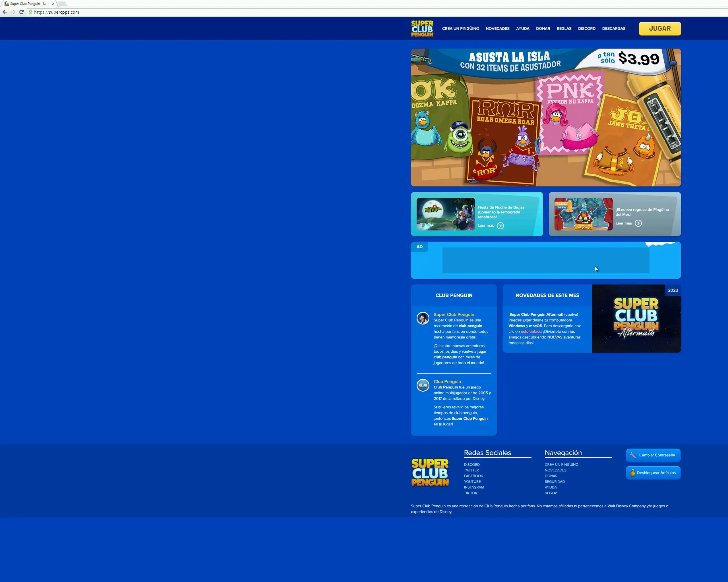Screen dimensions: 728x582
Task: Select REGLAS in the header menu
Action: [x=564, y=29]
